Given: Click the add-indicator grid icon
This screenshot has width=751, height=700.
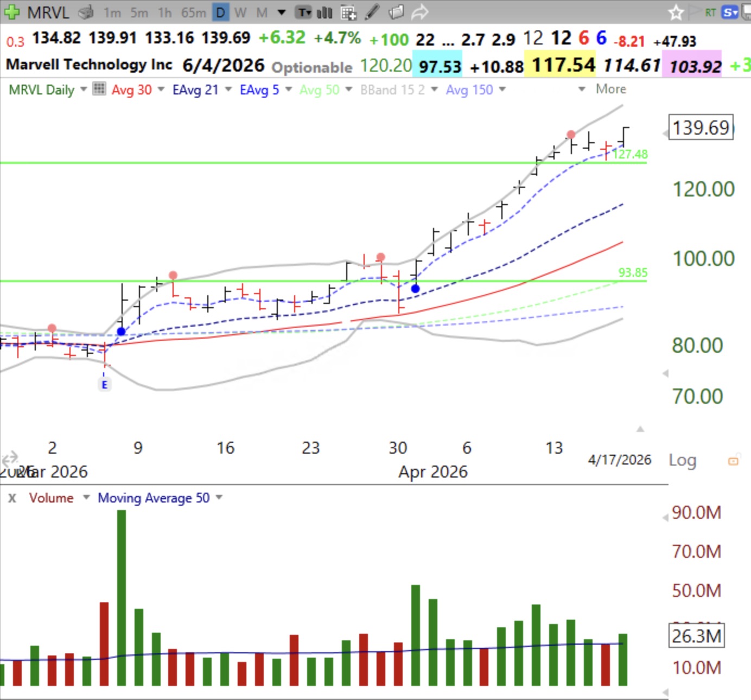Looking at the screenshot, I should coord(348,12).
